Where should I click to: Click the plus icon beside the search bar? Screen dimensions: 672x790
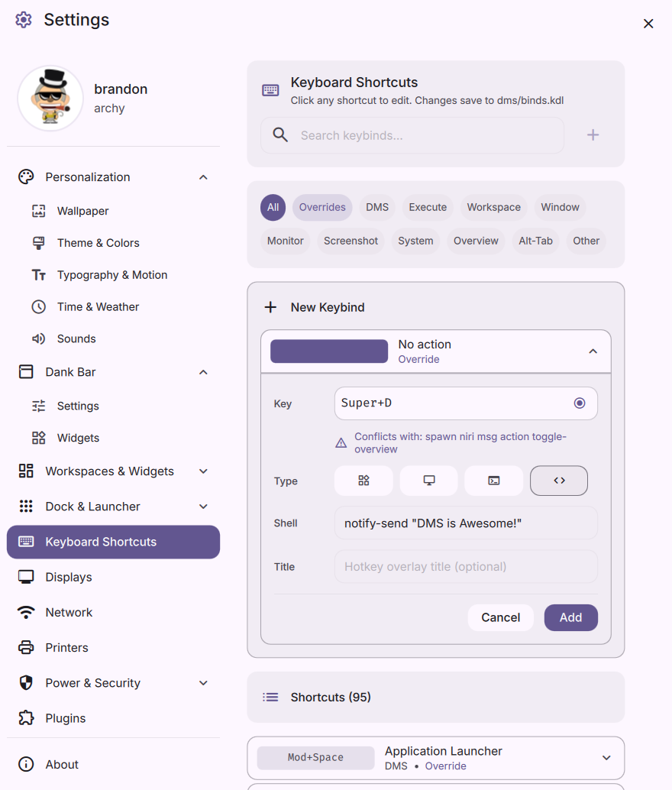593,135
